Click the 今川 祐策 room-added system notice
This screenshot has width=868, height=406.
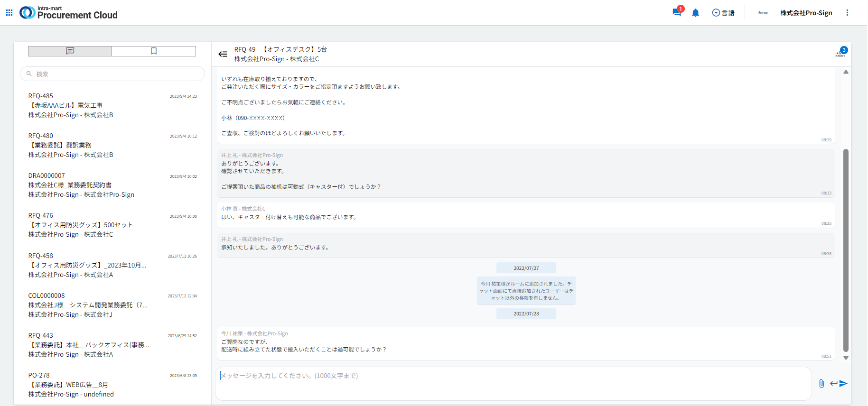tap(526, 291)
